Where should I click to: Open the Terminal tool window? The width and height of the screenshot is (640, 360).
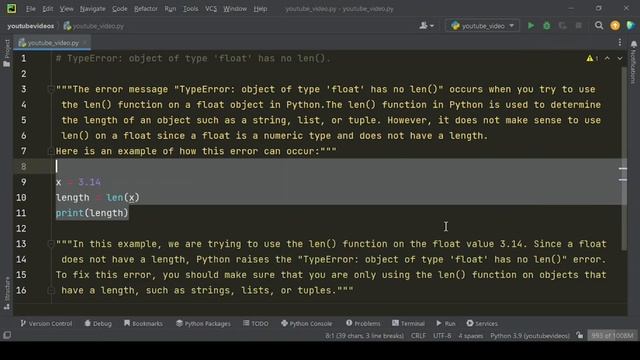point(409,323)
